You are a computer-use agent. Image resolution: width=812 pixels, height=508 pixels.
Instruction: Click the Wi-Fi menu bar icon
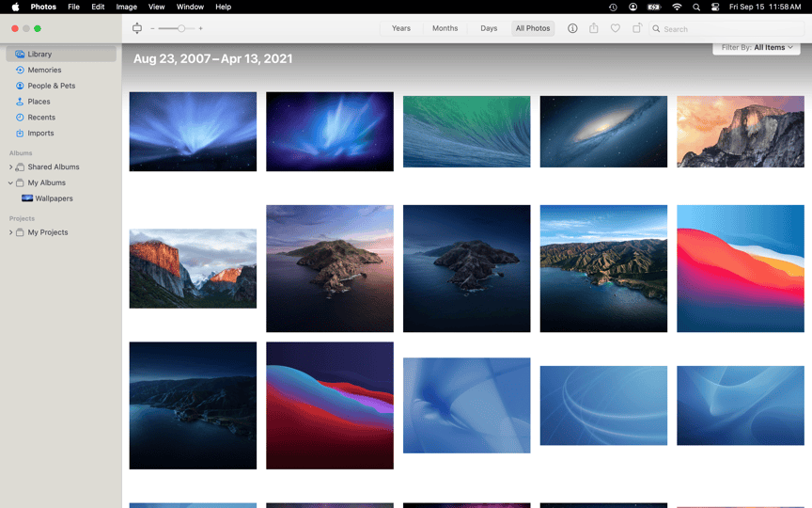(x=677, y=7)
